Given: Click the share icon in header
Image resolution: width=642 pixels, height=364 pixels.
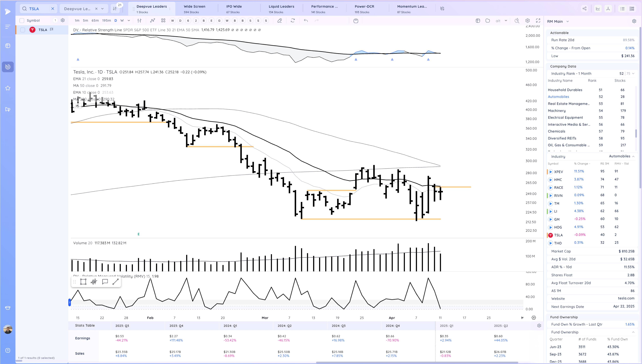Looking at the screenshot, I should point(585,9).
